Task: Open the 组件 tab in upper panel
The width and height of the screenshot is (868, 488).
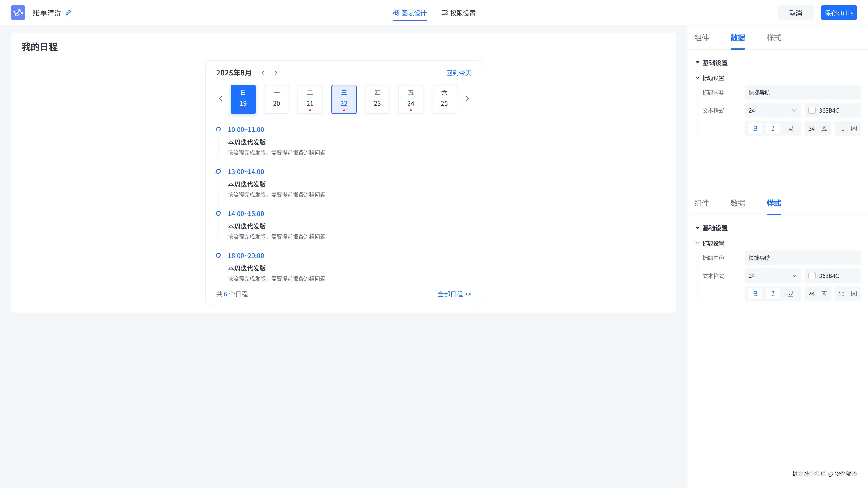Action: (702, 38)
